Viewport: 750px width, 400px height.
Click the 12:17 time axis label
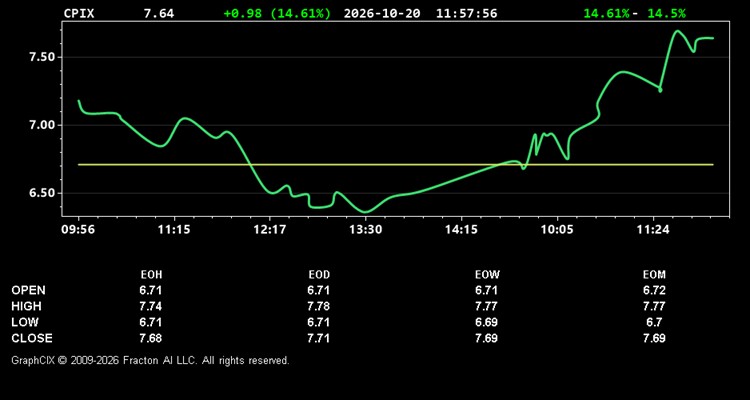(270, 229)
